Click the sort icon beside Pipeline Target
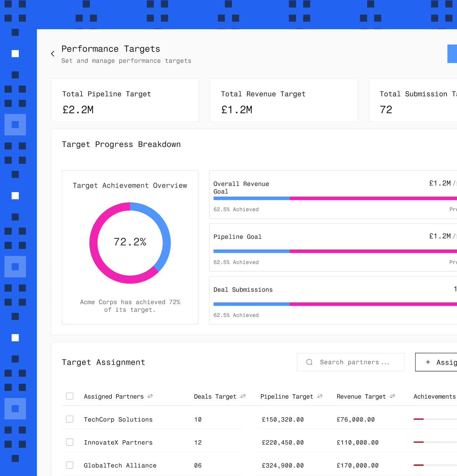Image resolution: width=457 pixels, height=476 pixels. click(x=320, y=396)
